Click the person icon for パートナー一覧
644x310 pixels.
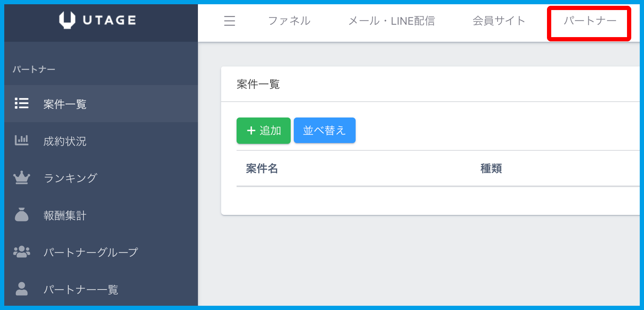22,289
